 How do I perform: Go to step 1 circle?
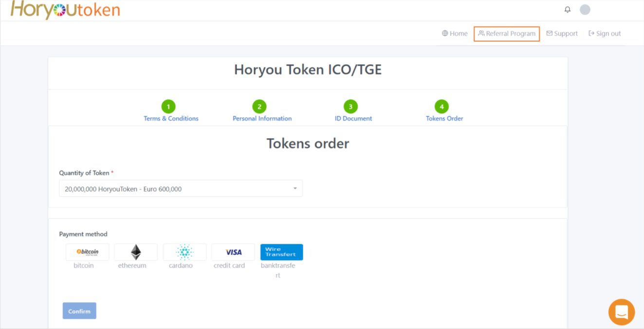[x=168, y=107]
